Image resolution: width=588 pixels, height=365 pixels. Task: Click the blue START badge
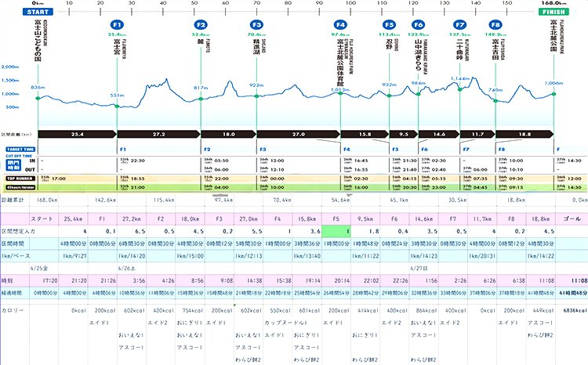(38, 12)
